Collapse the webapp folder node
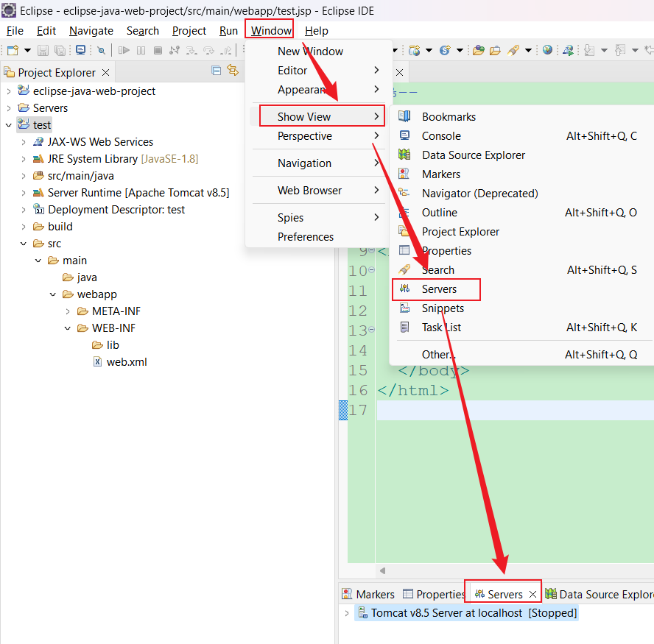 tap(53, 294)
